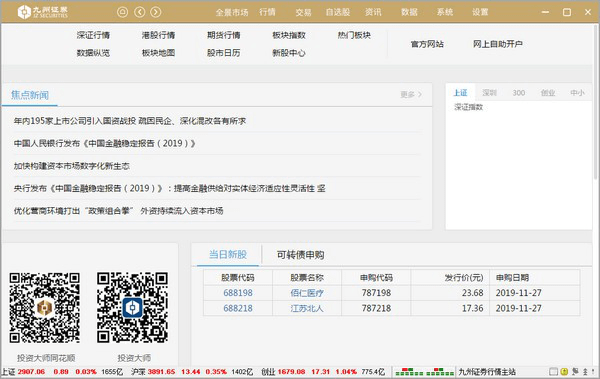Image resolution: width=600 pixels, height=379 pixels.
Task: Select the 上证 index tab
Action: pyautogui.click(x=460, y=93)
